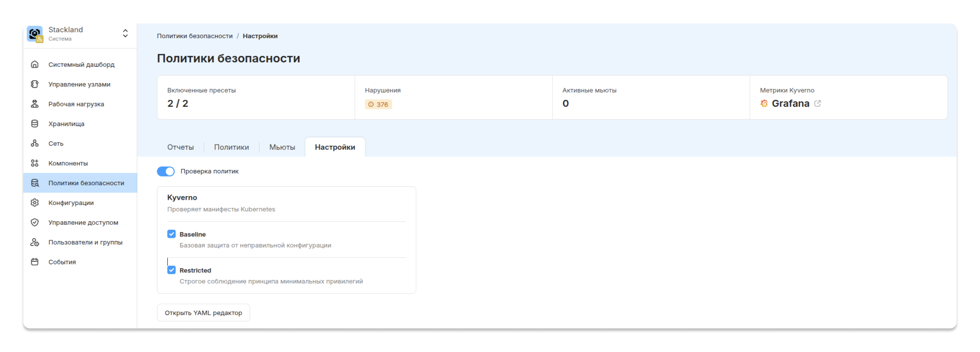Switch to the Политики tab

point(231,147)
